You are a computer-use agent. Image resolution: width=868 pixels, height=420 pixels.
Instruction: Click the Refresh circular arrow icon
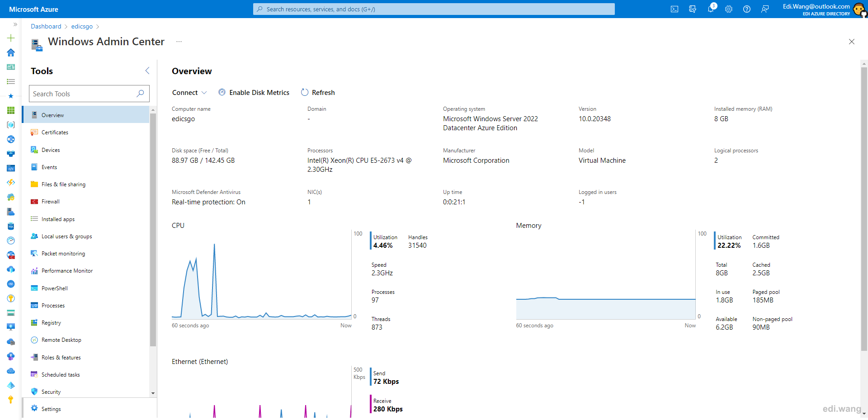[x=305, y=92]
